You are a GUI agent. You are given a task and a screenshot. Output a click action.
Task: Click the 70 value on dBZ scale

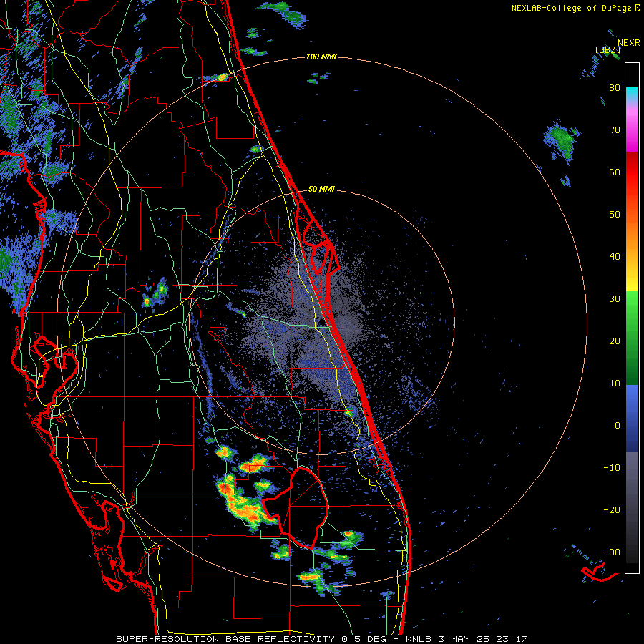coord(615,130)
